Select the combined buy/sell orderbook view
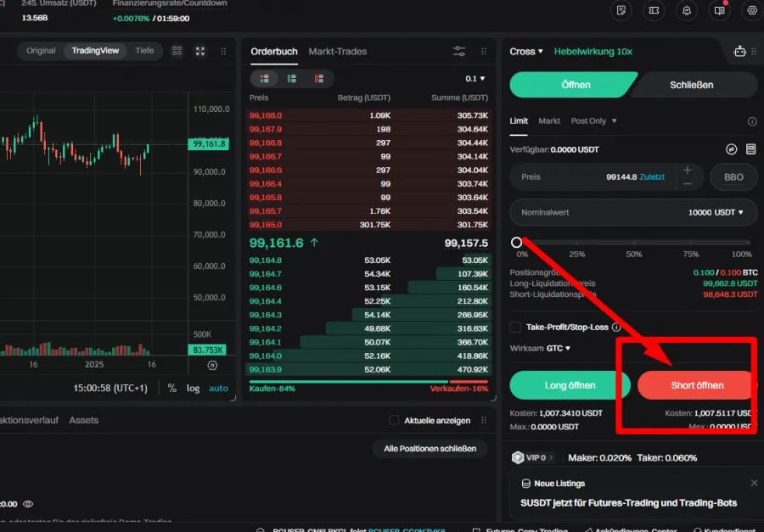Screen dimensions: 764x532 [x=263, y=78]
